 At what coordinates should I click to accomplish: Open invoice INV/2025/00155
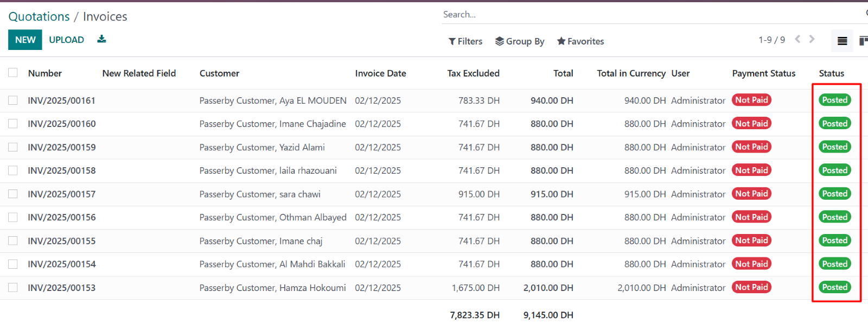61,241
